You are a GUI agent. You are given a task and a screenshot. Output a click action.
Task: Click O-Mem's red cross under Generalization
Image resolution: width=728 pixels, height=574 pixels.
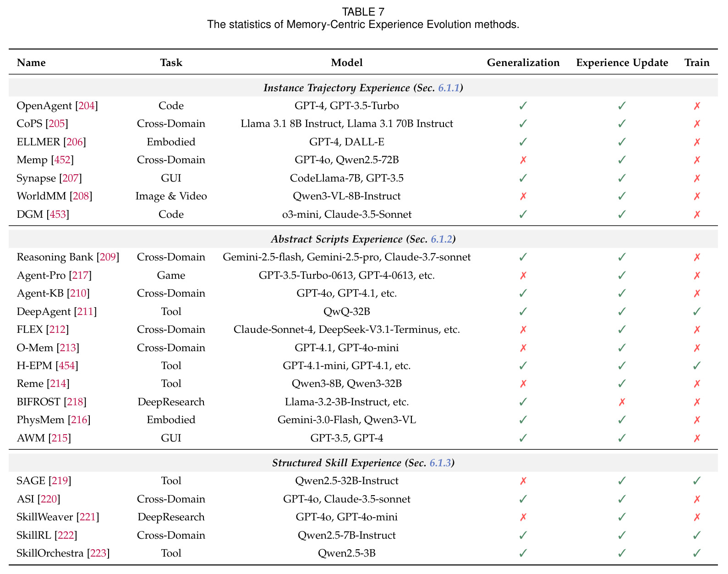point(523,348)
